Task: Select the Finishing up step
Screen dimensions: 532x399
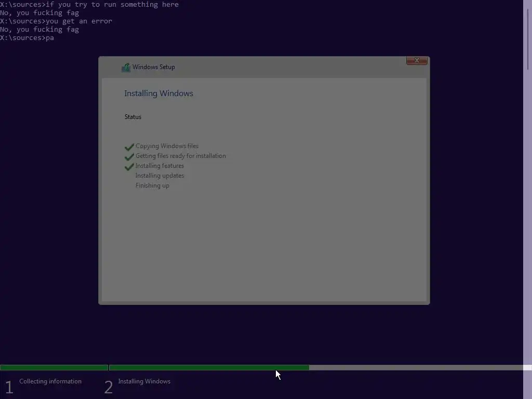Action: click(x=152, y=185)
